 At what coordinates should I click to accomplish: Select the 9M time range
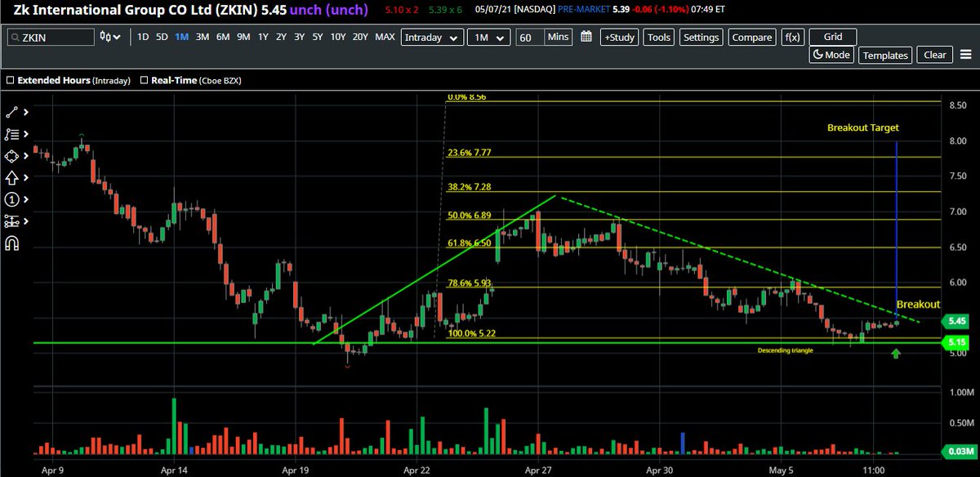point(243,37)
